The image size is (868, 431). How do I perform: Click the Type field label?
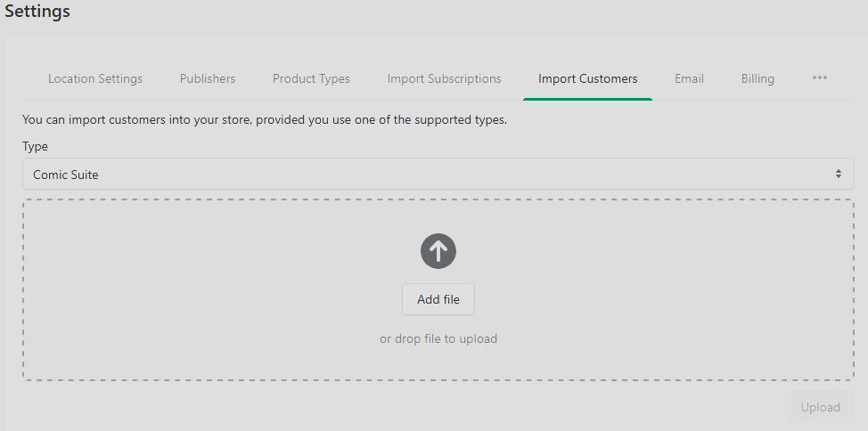[35, 147]
